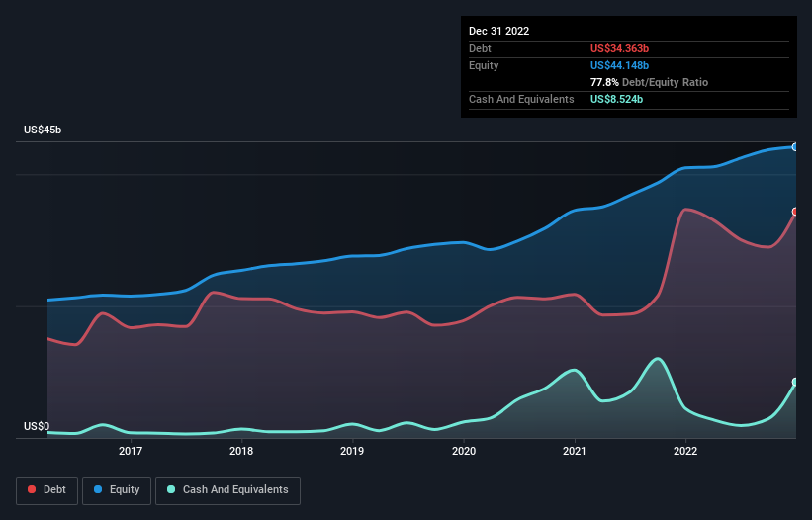812x520 pixels.
Task: Click the US$8.524b cash value
Action: 616,99
